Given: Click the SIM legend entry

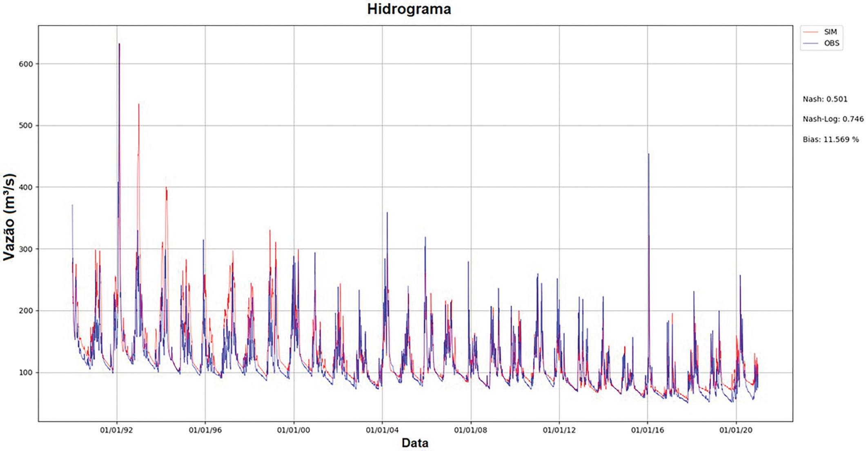Looking at the screenshot, I should click(x=830, y=32).
